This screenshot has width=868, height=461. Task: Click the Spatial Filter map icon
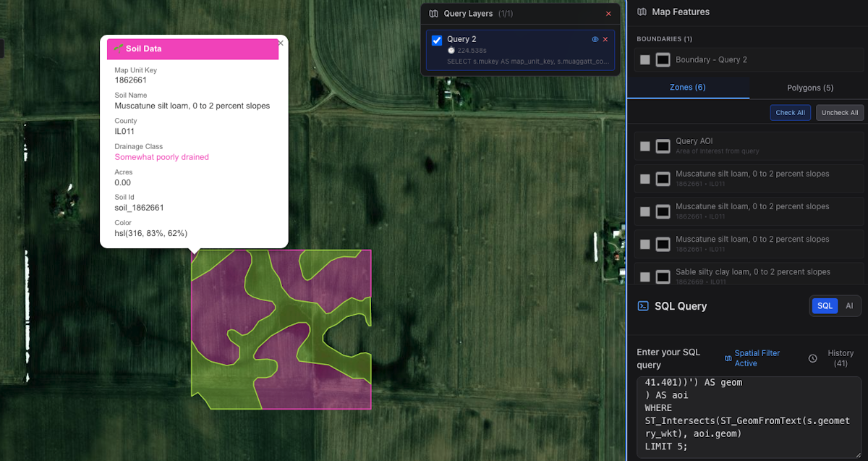(729, 358)
